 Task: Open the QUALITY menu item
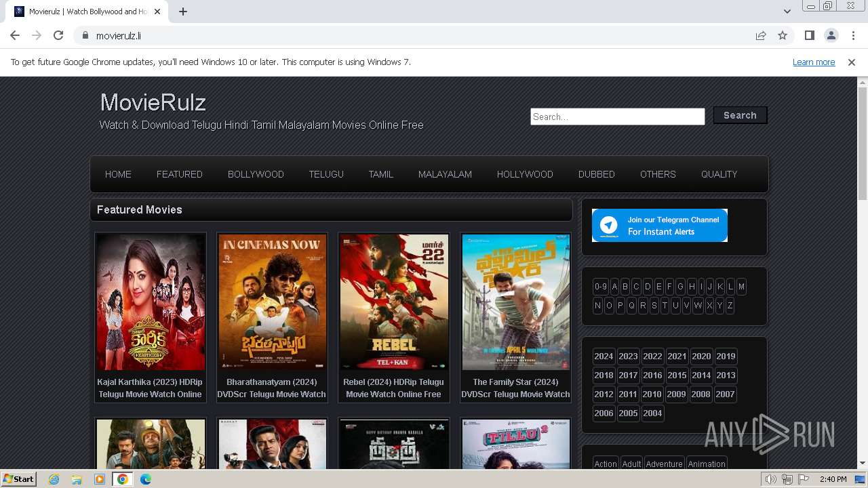coord(719,174)
